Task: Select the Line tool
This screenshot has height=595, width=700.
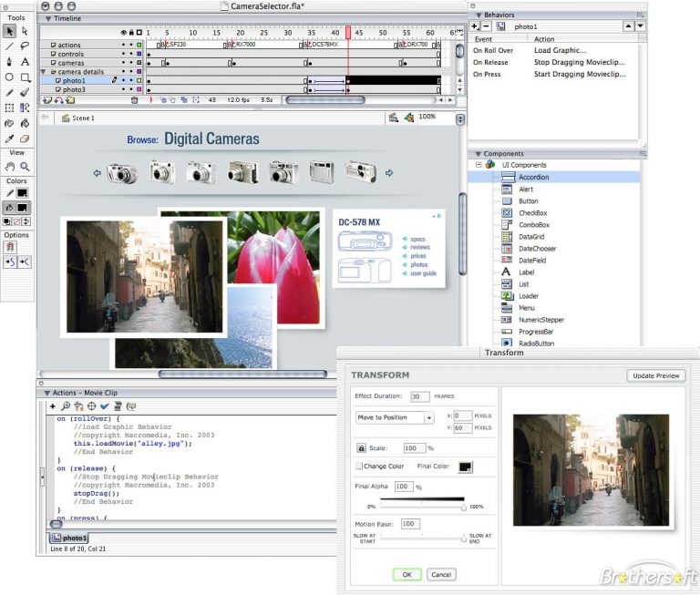Action: point(9,46)
